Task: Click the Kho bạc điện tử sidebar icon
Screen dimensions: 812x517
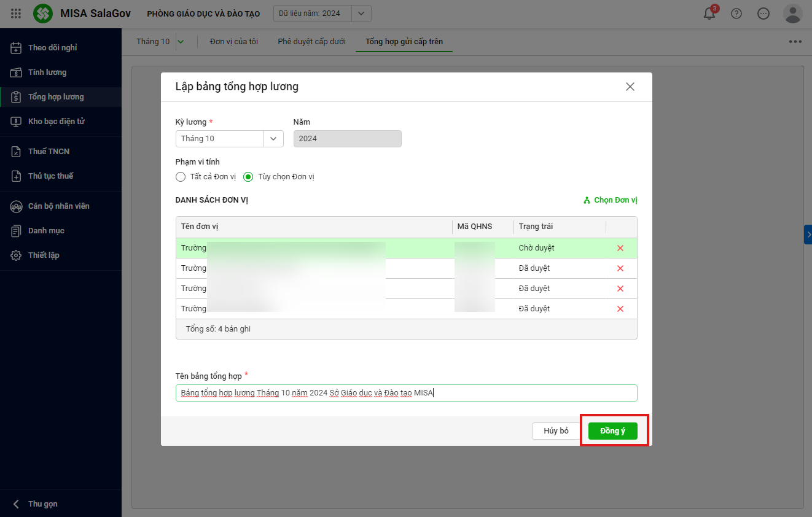Action: point(17,122)
